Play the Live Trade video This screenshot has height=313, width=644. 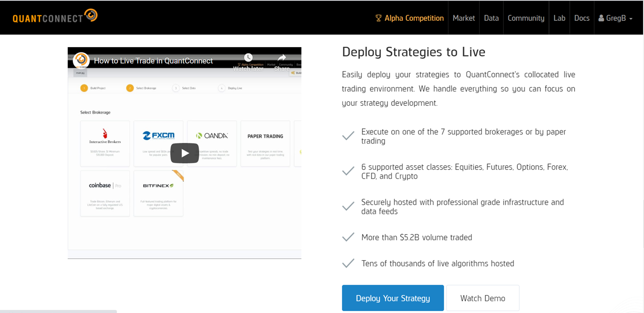pyautogui.click(x=184, y=153)
